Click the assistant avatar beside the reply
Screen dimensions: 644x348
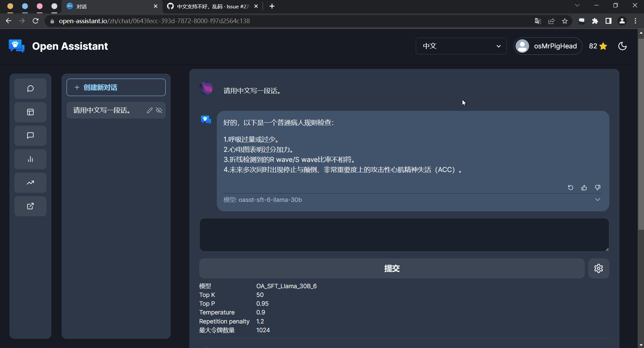(206, 120)
